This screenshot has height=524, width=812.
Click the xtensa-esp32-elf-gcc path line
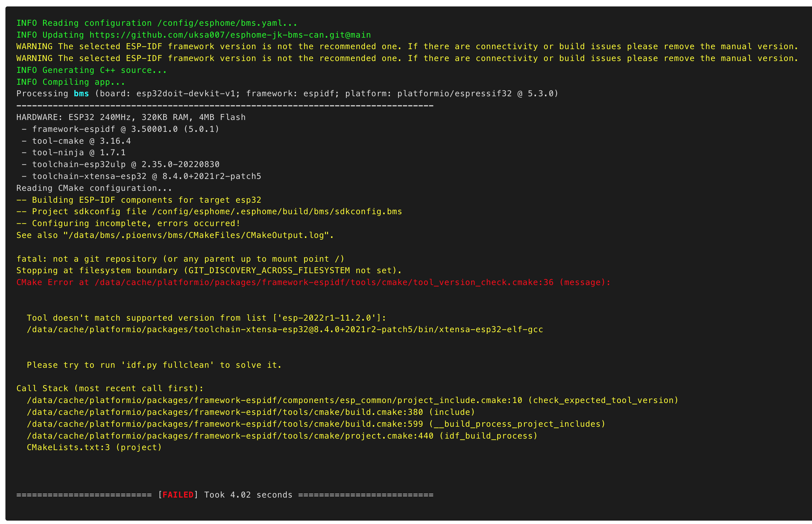285,330
